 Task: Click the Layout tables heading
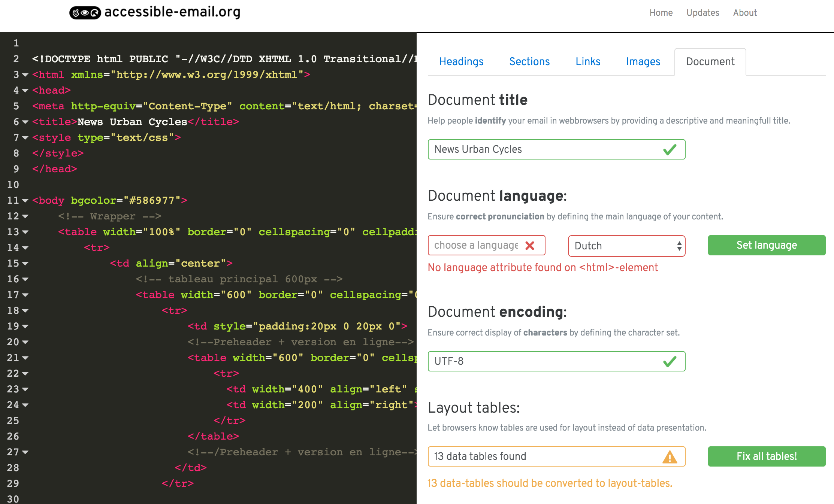coord(474,408)
